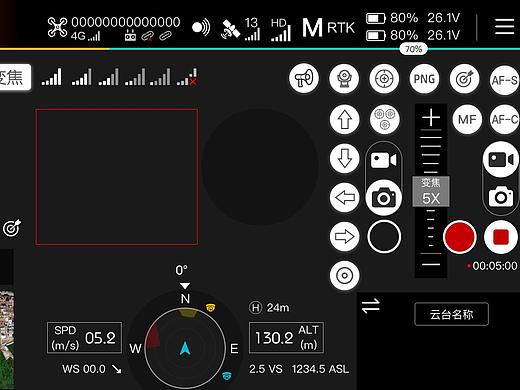Pan gimbal right with right arrow
Screen dimensions: 520x390
click(x=345, y=236)
